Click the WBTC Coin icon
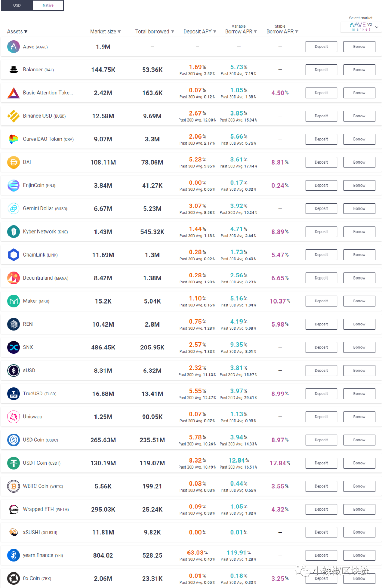The height and width of the screenshot is (588, 382). (13, 486)
